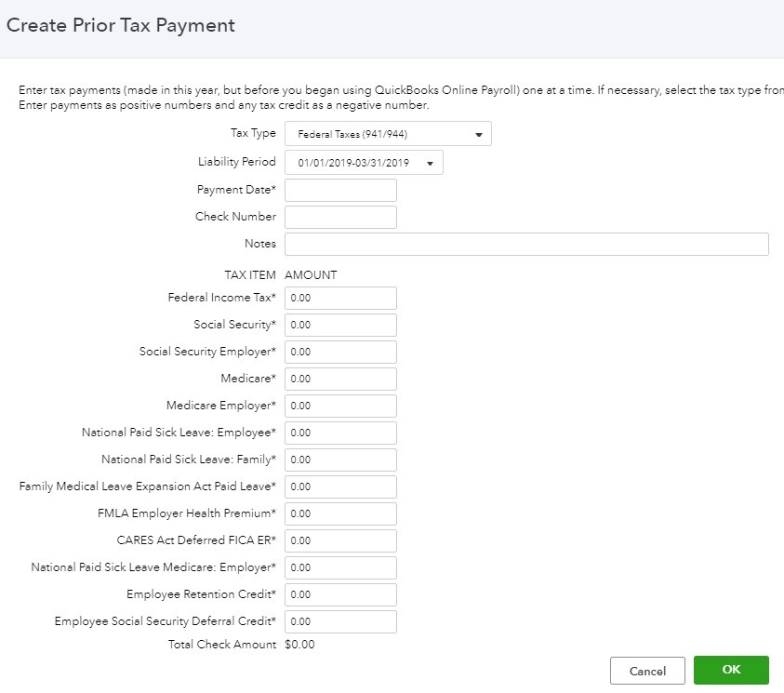Focus the Check Number field
Image resolution: width=784 pixels, height=693 pixels.
click(340, 217)
